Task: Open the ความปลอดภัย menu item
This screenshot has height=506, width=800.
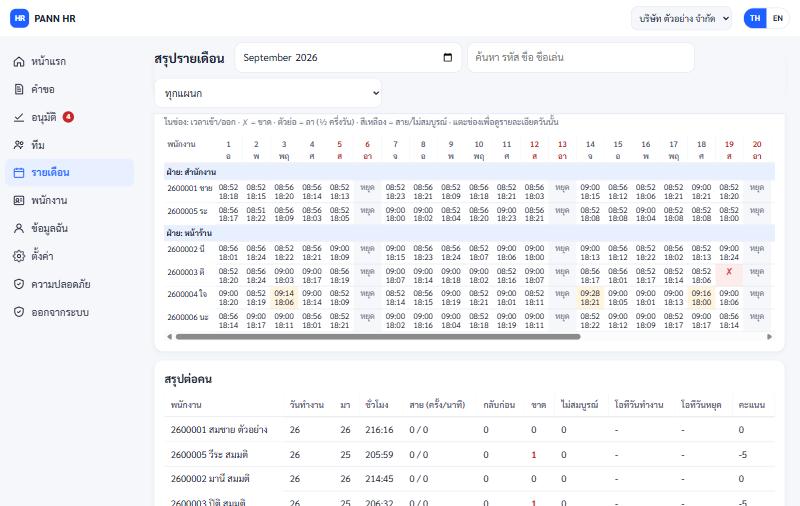Action: coord(70,284)
